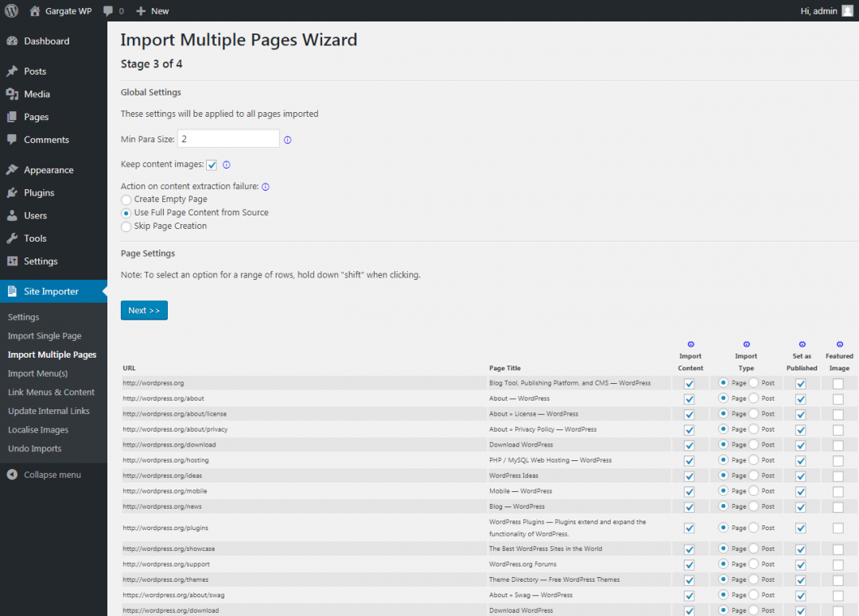The image size is (859, 616).
Task: Select the Skip Page Creation option
Action: pyautogui.click(x=126, y=226)
